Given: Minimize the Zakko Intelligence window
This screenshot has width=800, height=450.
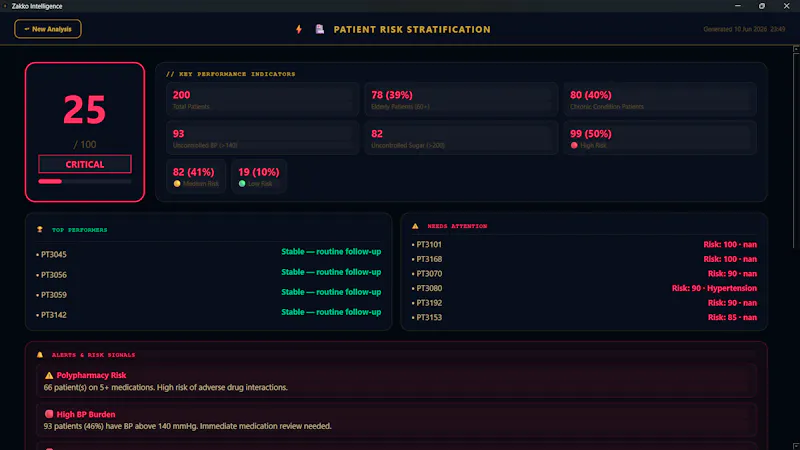Looking at the screenshot, I should pyautogui.click(x=738, y=6).
